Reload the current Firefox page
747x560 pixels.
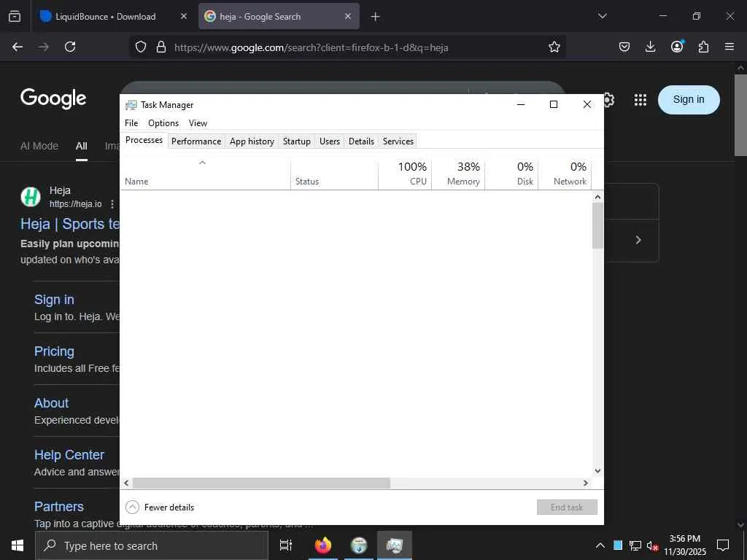click(70, 47)
